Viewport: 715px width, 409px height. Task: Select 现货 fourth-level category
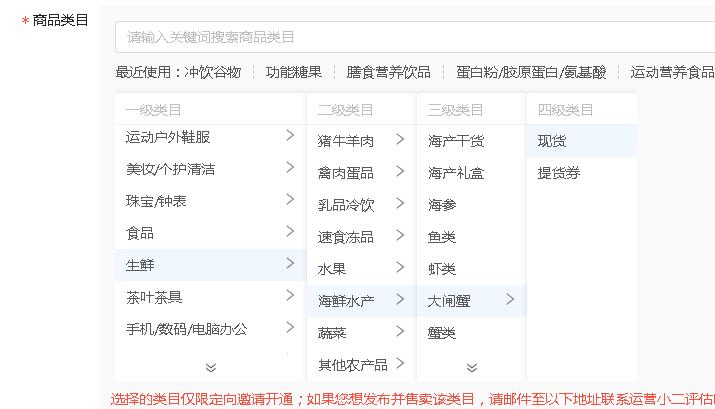[x=582, y=141]
